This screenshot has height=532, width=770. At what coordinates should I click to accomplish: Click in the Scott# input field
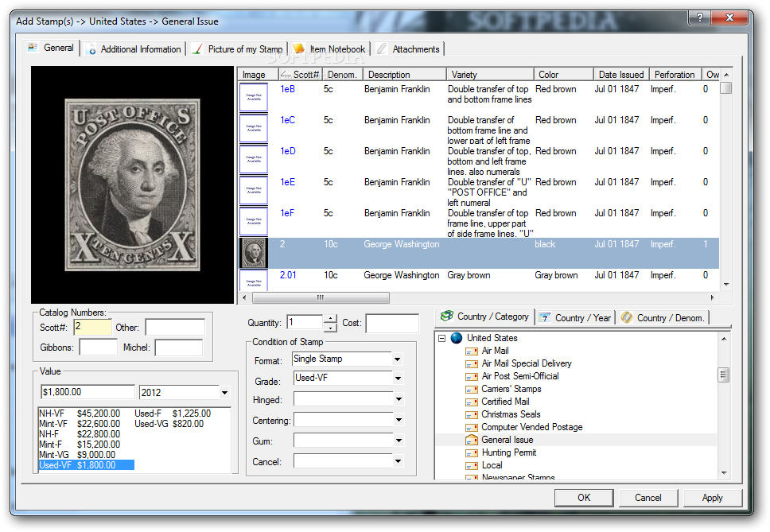tap(93, 328)
